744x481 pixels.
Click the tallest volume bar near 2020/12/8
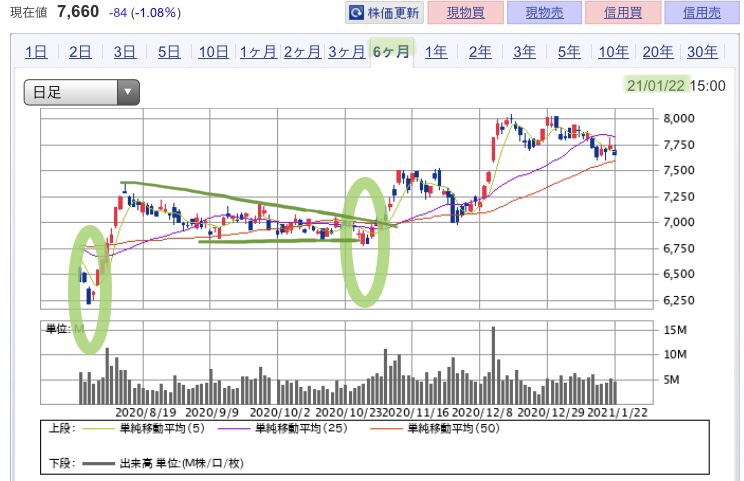[x=493, y=365]
